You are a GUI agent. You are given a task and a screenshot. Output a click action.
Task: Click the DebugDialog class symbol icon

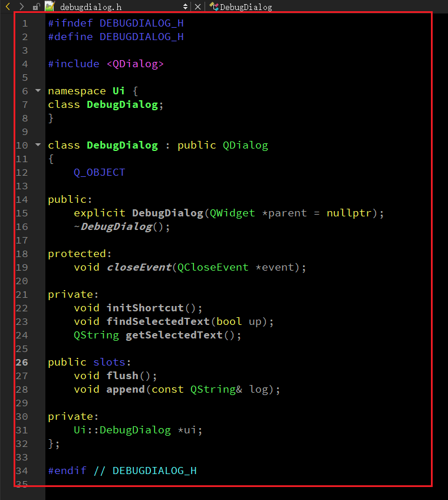(214, 6)
